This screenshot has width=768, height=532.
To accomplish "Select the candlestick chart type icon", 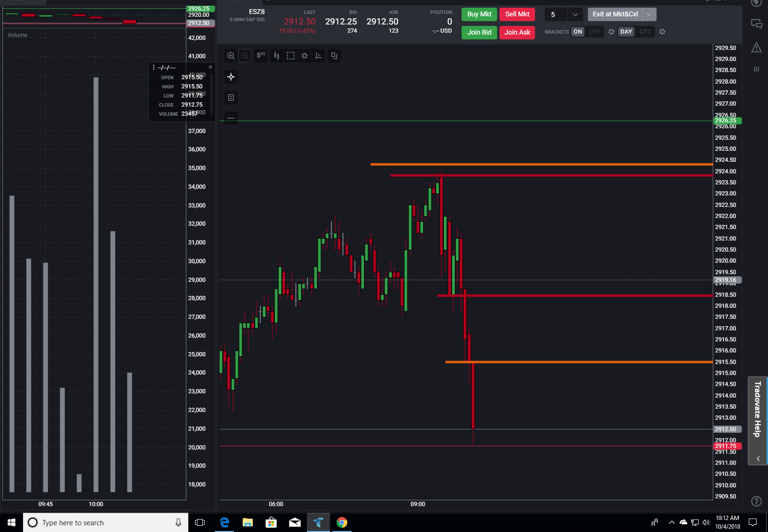I will [277, 56].
